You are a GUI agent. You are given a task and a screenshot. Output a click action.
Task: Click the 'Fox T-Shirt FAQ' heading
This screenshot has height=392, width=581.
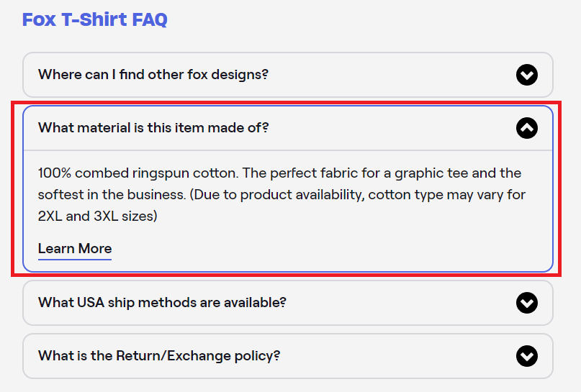(x=95, y=19)
